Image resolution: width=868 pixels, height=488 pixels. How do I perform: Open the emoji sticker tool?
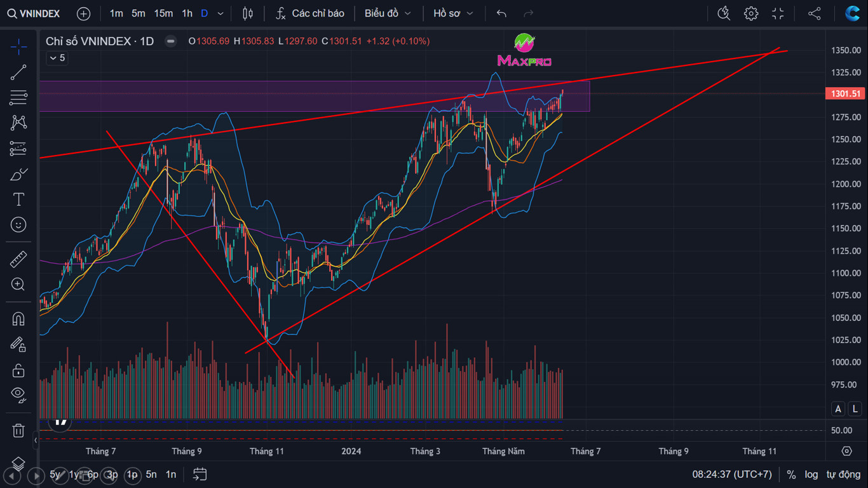(x=18, y=225)
